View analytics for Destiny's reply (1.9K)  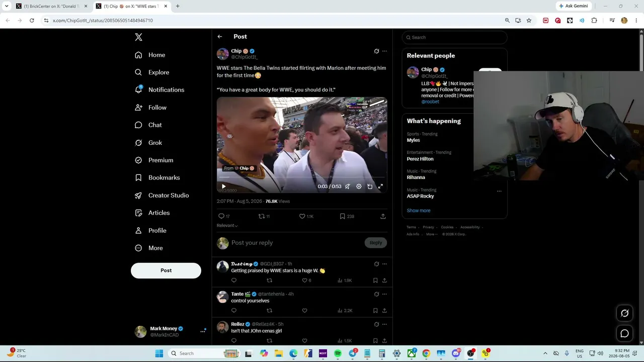[345, 281]
